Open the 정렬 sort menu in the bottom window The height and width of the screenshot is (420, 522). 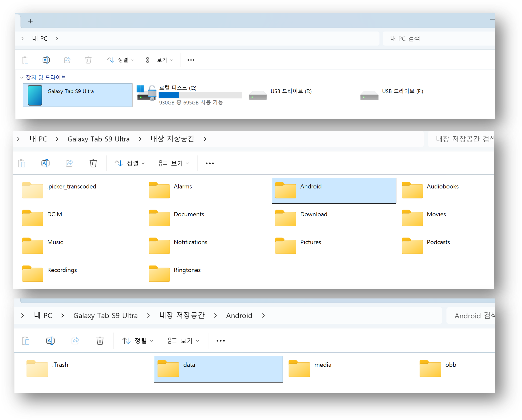(x=138, y=341)
